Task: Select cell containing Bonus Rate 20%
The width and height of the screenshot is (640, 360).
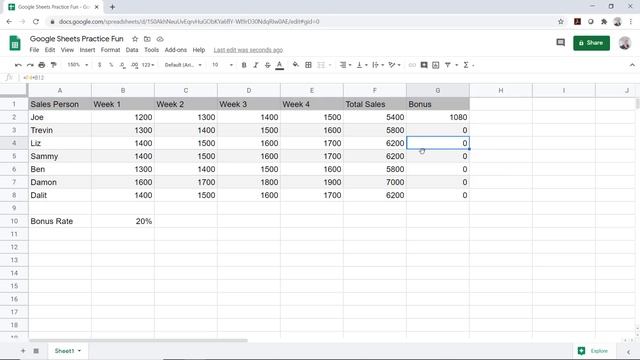Action: pyautogui.click(x=123, y=221)
